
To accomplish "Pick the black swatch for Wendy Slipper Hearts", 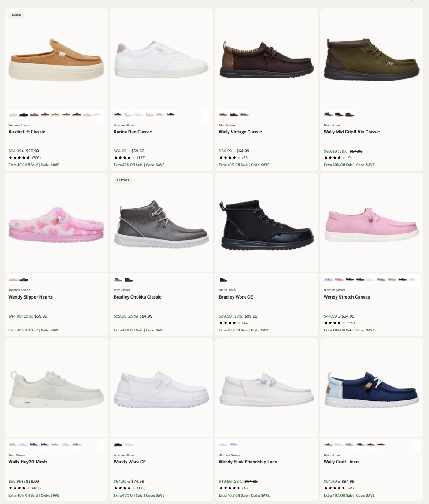I will (x=24, y=279).
